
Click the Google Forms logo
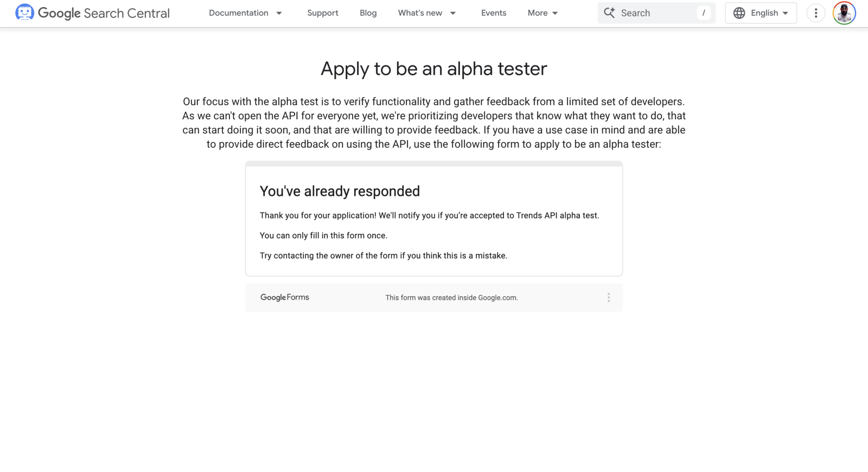tap(285, 297)
